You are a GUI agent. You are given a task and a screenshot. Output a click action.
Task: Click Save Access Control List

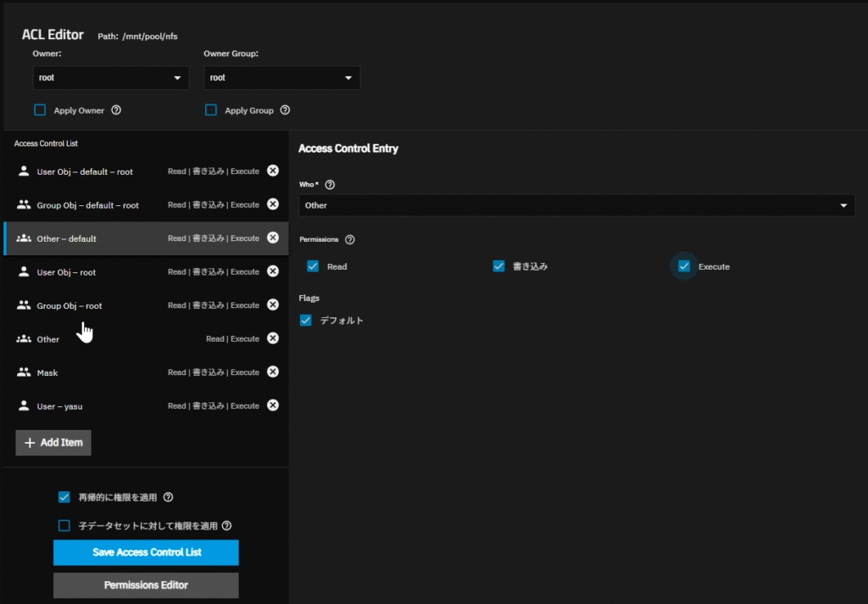[x=146, y=552]
